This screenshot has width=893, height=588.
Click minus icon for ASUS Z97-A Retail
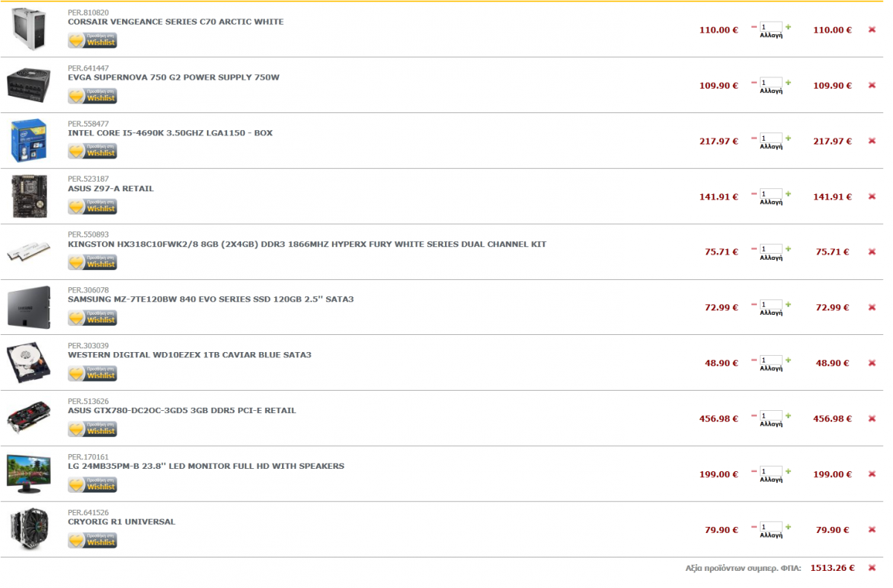point(754,194)
